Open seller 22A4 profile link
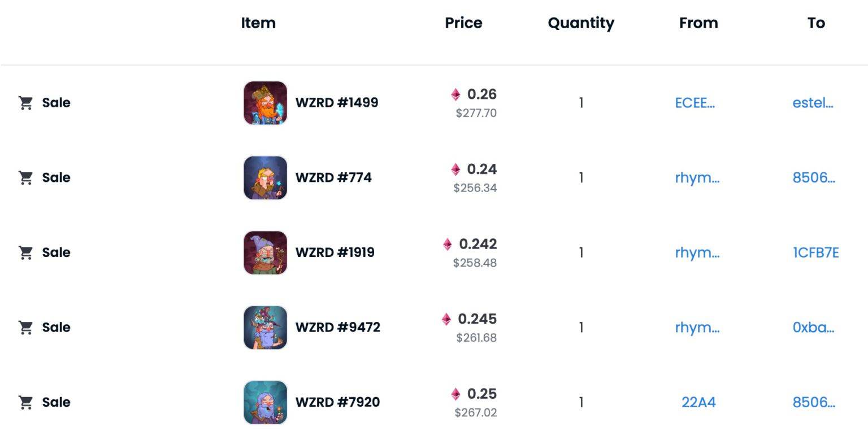The width and height of the screenshot is (868, 440). pyautogui.click(x=698, y=402)
